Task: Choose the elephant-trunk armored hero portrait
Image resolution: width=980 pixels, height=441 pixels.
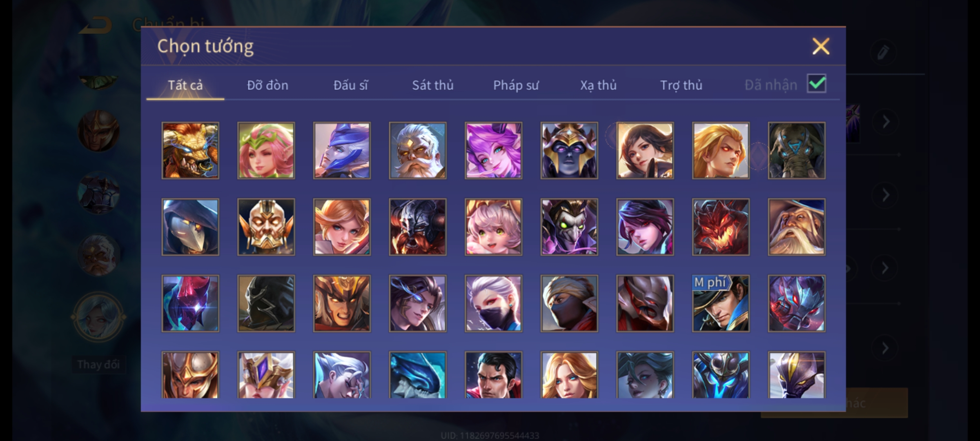Action: click(797, 150)
